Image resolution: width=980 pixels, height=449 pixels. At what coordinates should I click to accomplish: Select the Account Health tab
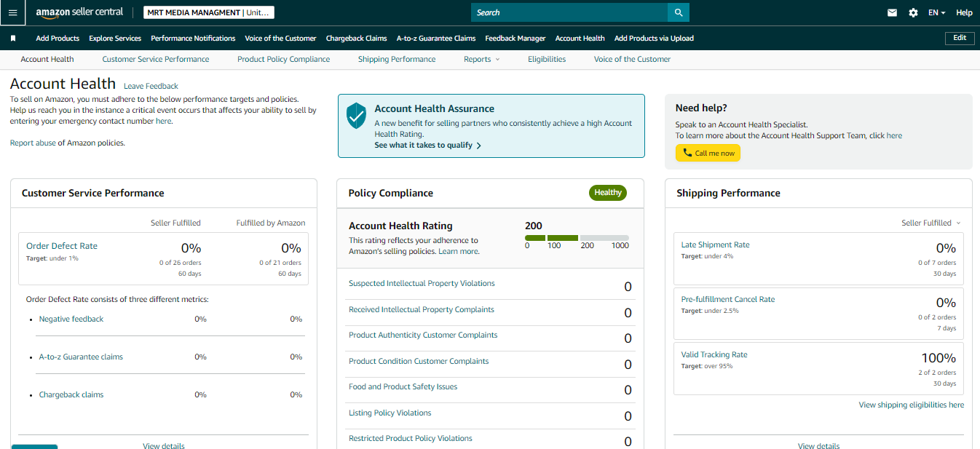[x=47, y=59]
